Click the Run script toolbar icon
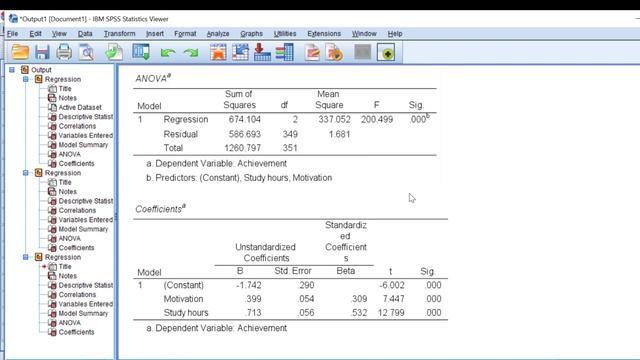 [334, 52]
